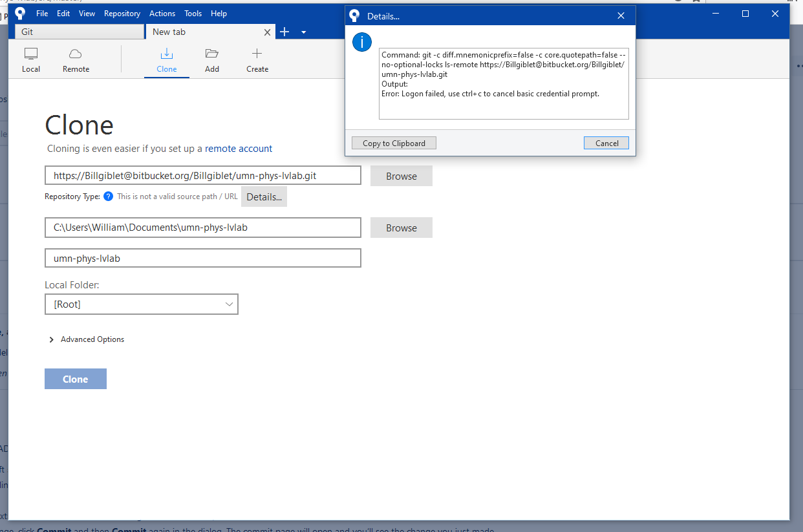The image size is (803, 532).
Task: Maximize the Sourcetree window
Action: (745, 14)
